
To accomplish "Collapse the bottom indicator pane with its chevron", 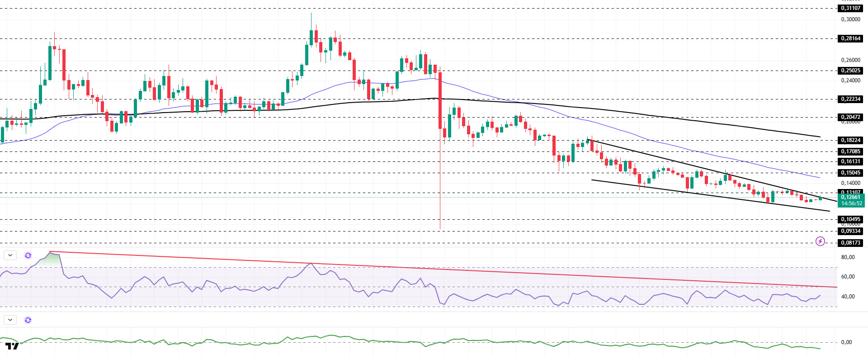I will tap(10, 320).
